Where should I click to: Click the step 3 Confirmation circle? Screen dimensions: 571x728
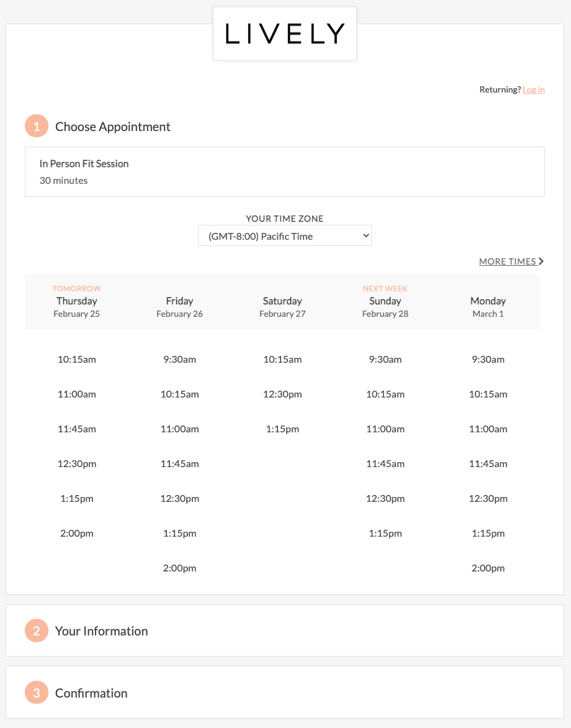[36, 692]
